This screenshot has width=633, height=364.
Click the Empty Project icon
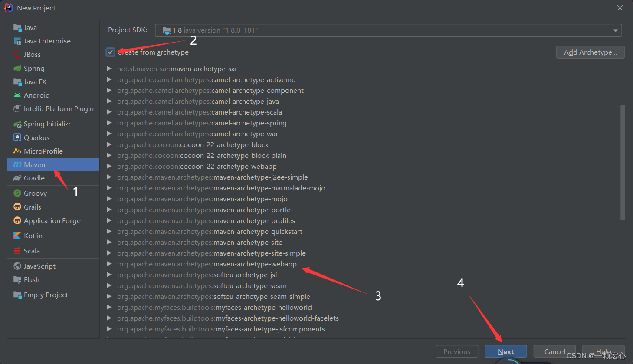pyautogui.click(x=17, y=295)
